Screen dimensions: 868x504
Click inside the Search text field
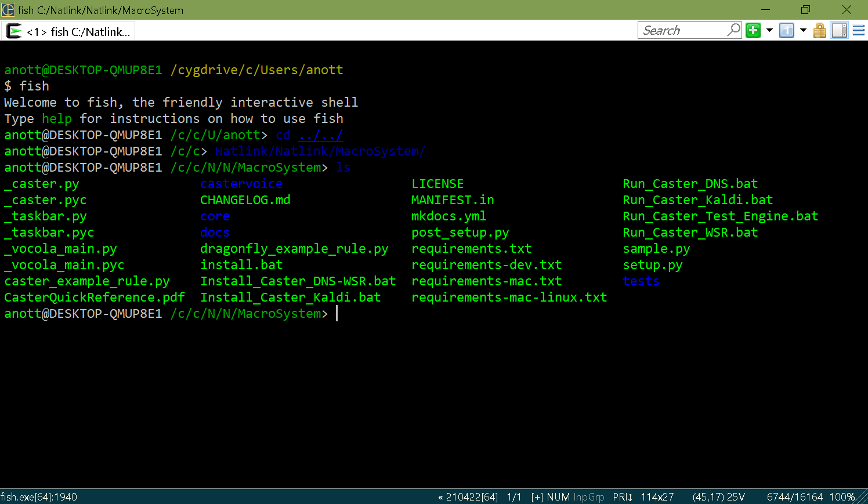click(x=682, y=30)
